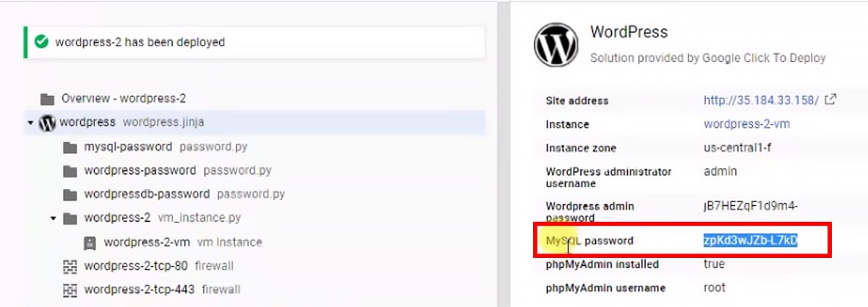868x307 pixels.
Task: Click the wordpress-2 vm_instance.py folder icon
Action: [70, 218]
